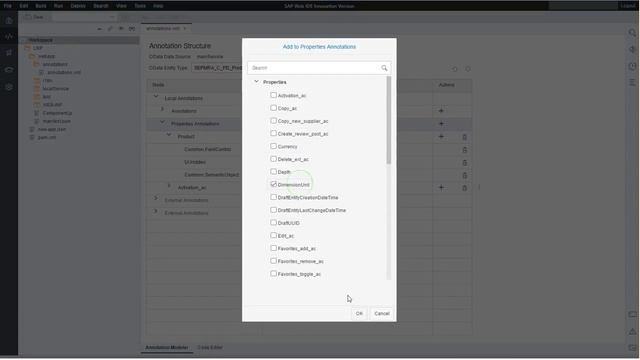Open the Build menu
This screenshot has height=360, width=640.
(x=41, y=6)
